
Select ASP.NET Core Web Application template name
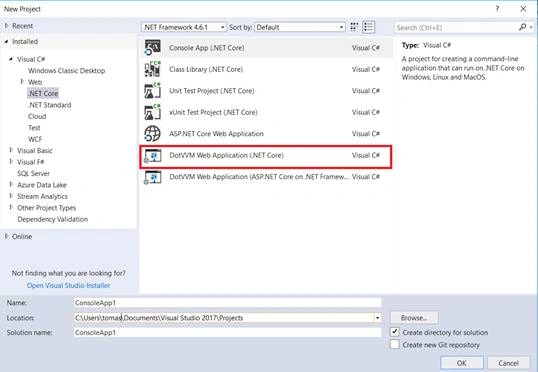216,134
